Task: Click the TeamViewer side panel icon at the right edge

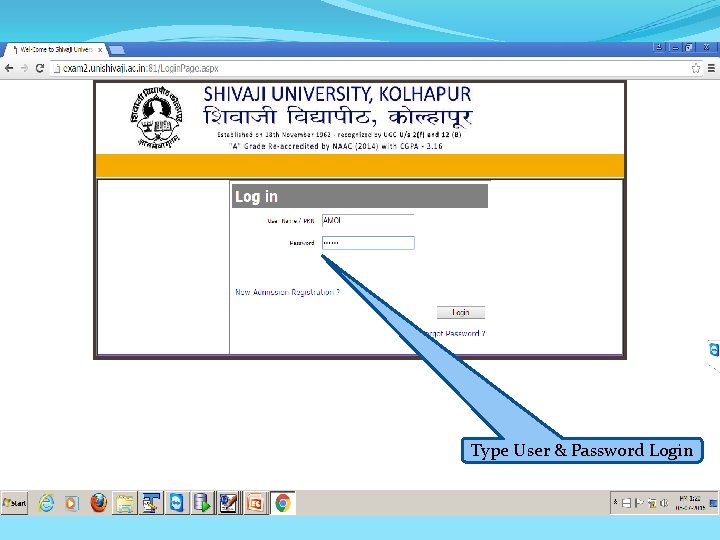Action: click(714, 349)
